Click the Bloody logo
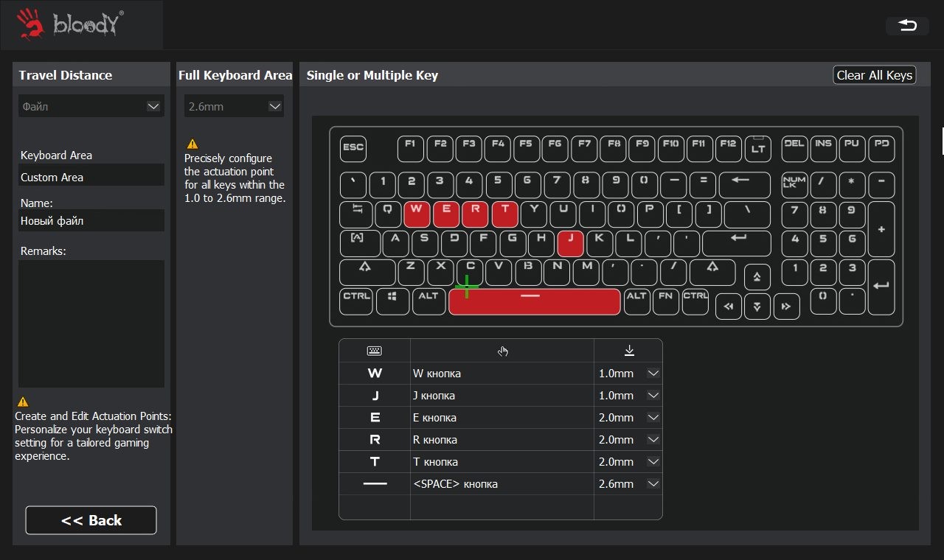This screenshot has height=560, width=944. 70,24
